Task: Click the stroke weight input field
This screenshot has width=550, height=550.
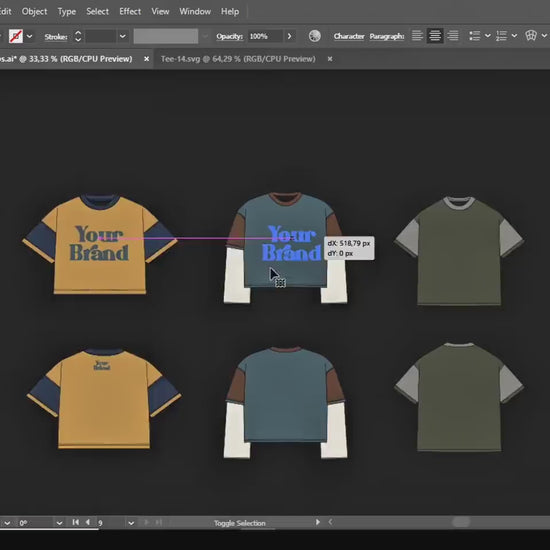Action: tap(101, 36)
